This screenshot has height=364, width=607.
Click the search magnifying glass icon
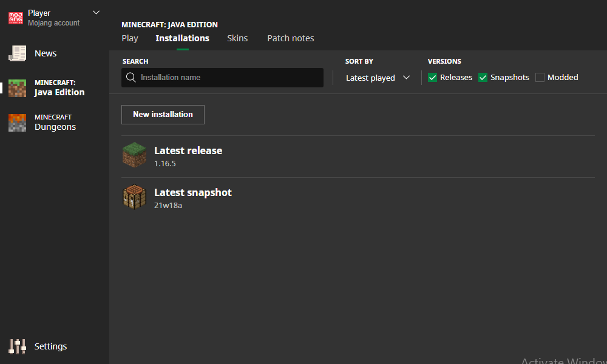[x=131, y=78]
